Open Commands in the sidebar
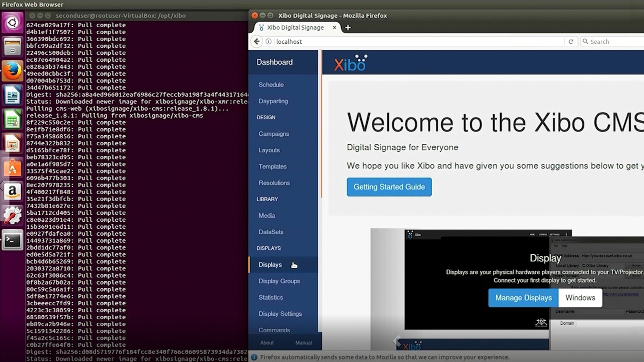644x362 pixels. [x=274, y=330]
